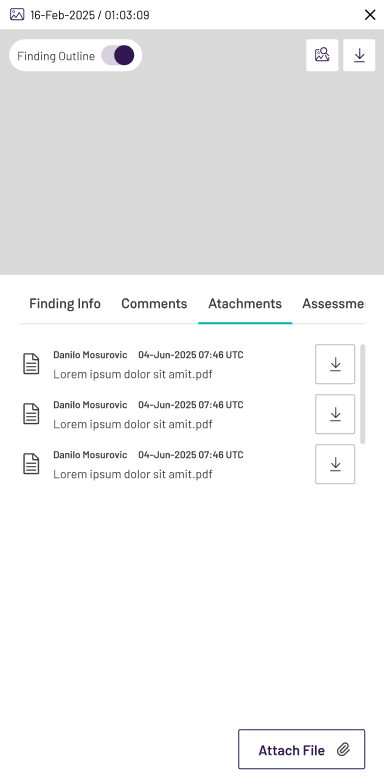The image size is (384, 778).
Task: Open the image search icon button
Action: (322, 55)
